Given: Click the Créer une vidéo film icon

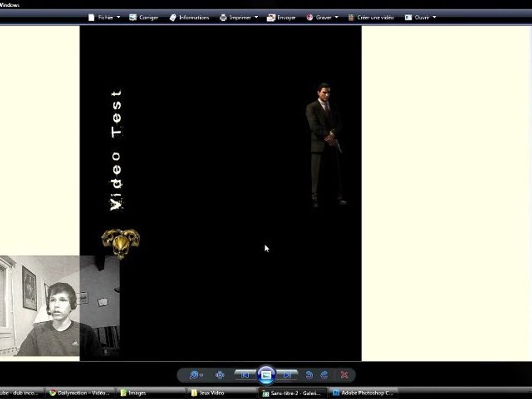Looking at the screenshot, I should [x=351, y=17].
